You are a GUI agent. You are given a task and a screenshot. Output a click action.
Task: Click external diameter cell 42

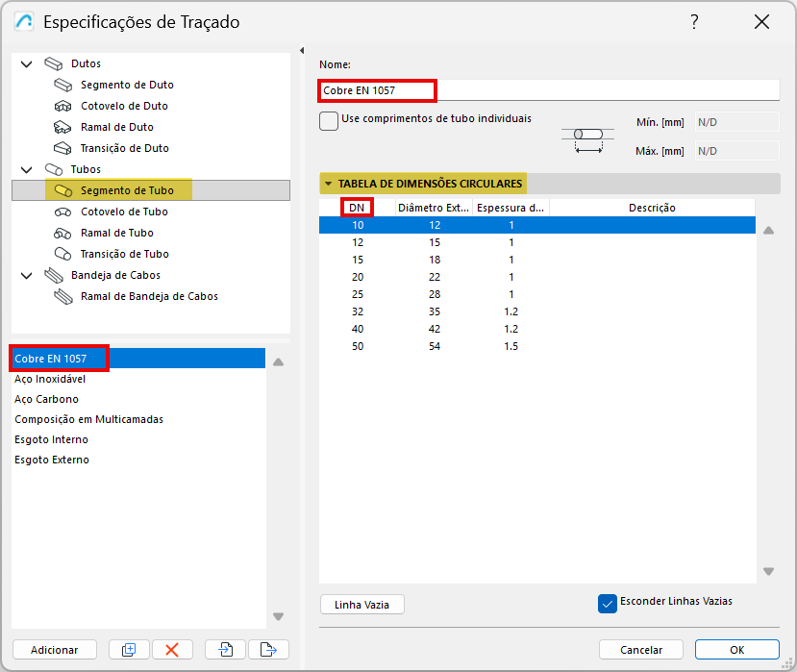[x=435, y=329]
